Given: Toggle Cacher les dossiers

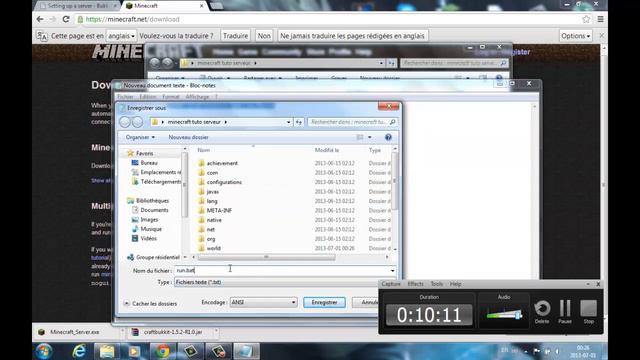Looking at the screenshot, I should pyautogui.click(x=150, y=304).
